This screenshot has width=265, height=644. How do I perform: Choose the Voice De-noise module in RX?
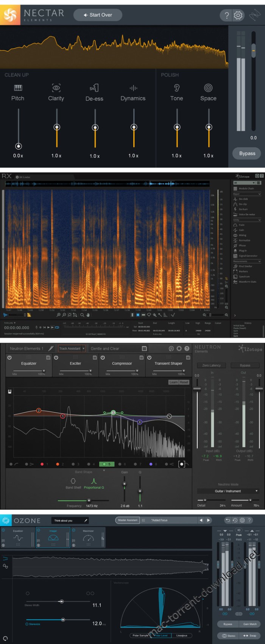pyautogui.click(x=246, y=214)
